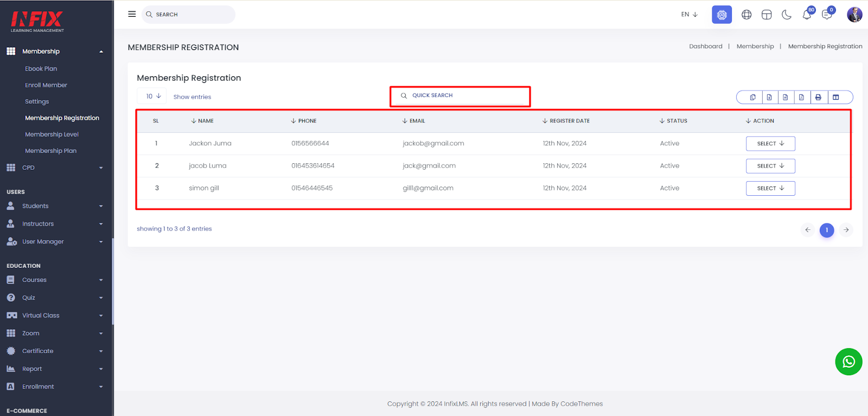Toggle dark mode with the moon icon
Image resolution: width=868 pixels, height=416 pixels.
coord(787,15)
